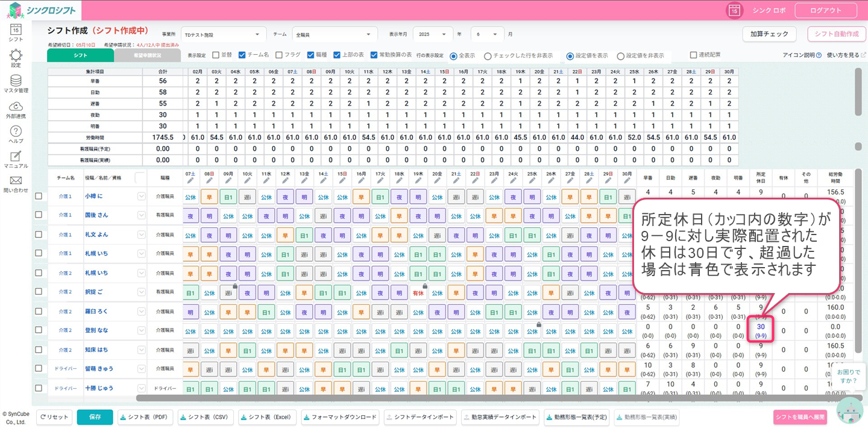Open the シフト calendar icon in sidebar
The height and width of the screenshot is (428, 868).
[x=16, y=29]
